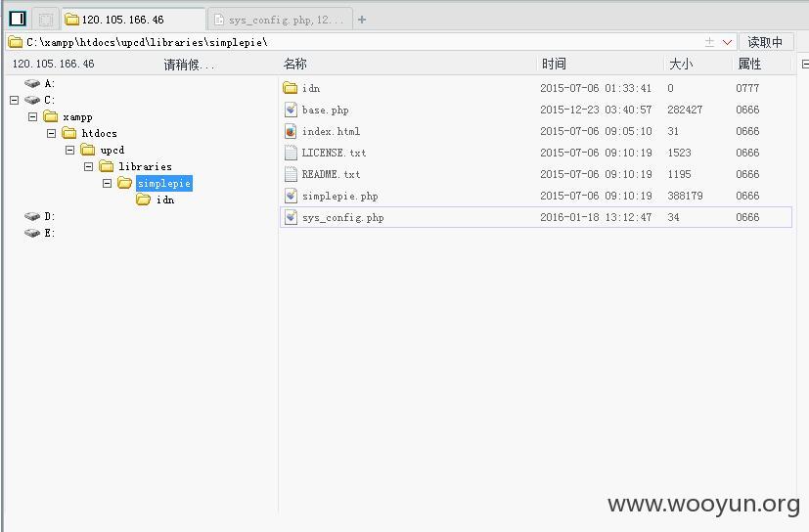Select the highlighted simplepie tree label
Screen dimensions: 809x532
click(x=164, y=183)
